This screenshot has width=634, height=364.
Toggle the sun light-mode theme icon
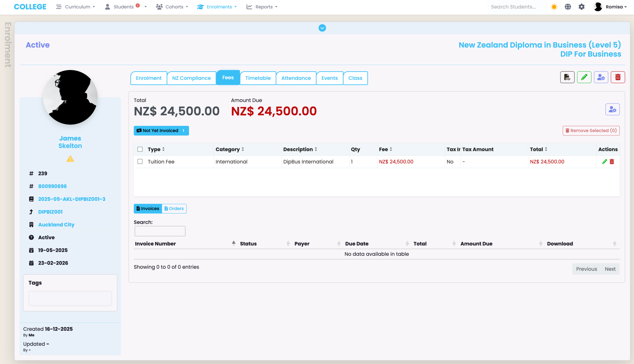click(x=554, y=7)
